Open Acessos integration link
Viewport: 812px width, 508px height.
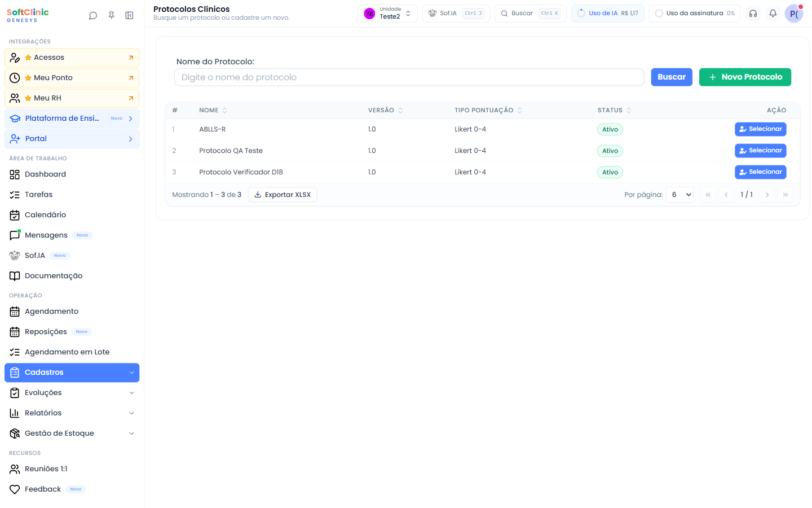click(x=72, y=58)
